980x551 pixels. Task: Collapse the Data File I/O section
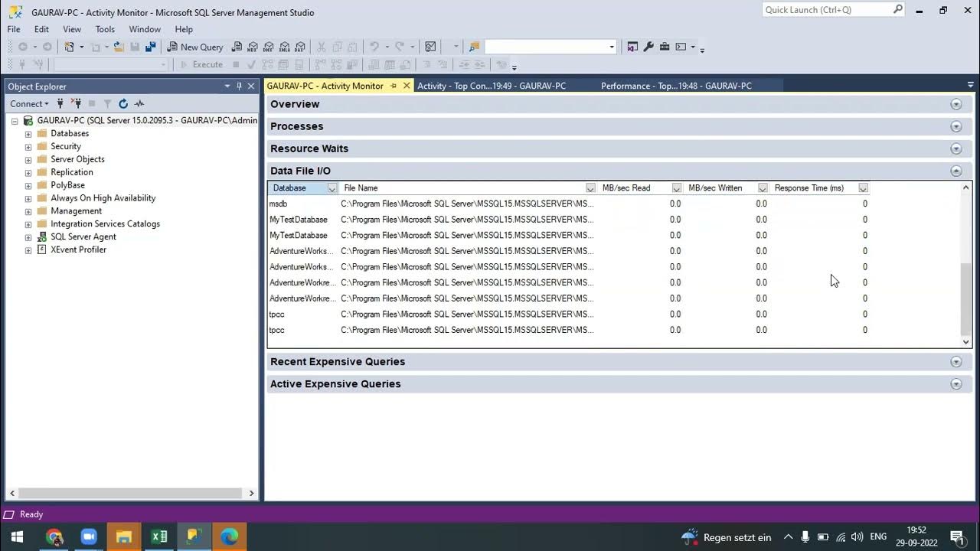(x=955, y=171)
